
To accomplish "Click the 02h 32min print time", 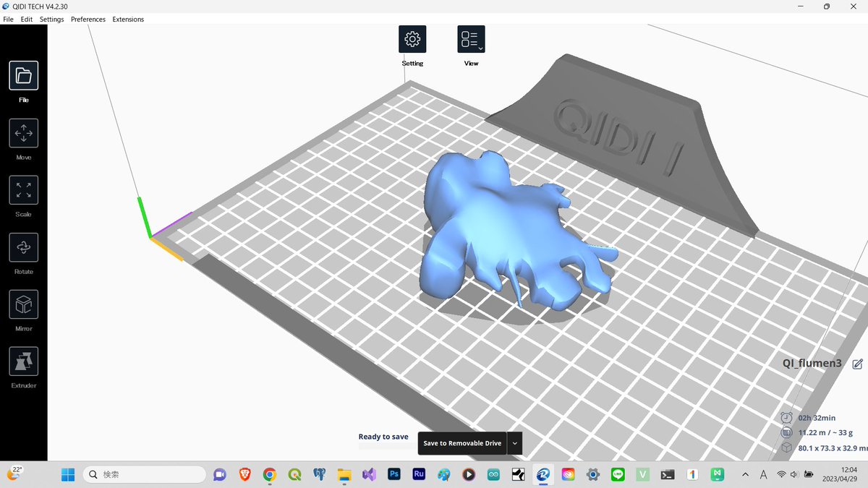I will 817,418.
